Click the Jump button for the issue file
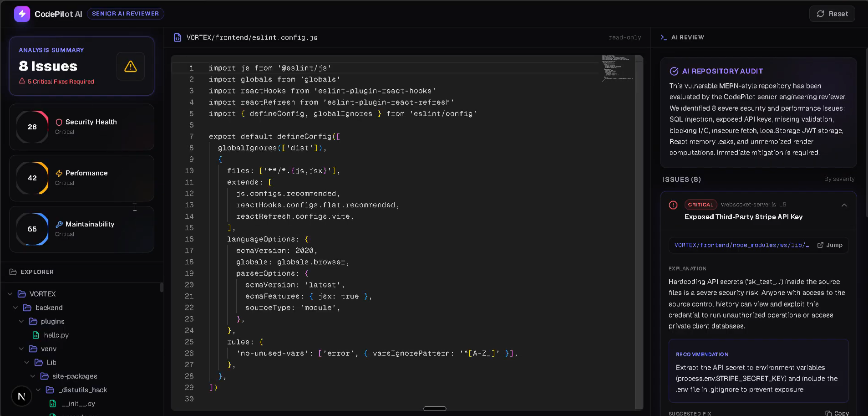868x416 pixels. coord(830,245)
